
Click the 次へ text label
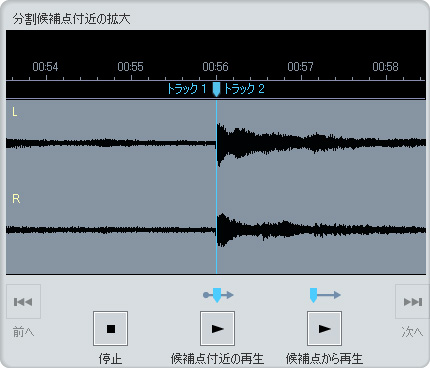point(412,332)
